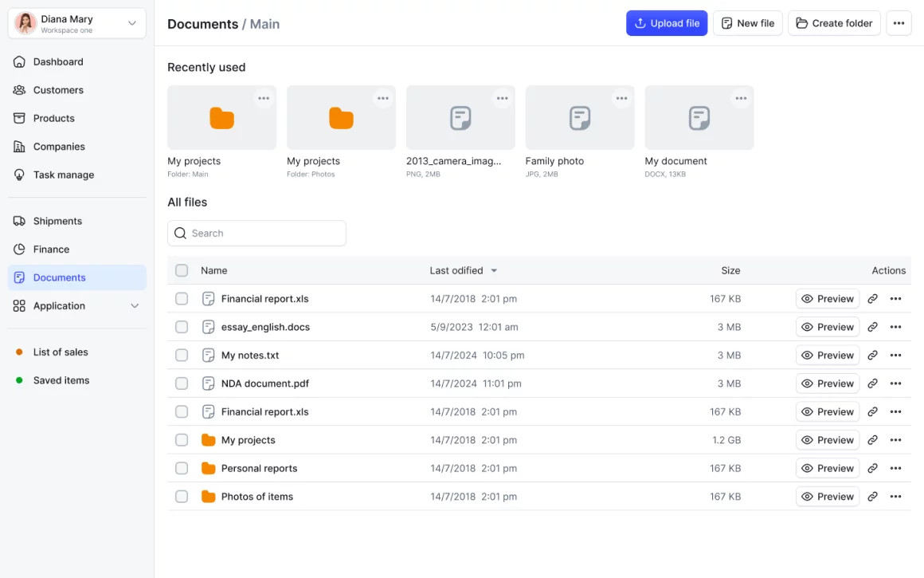Image resolution: width=924 pixels, height=578 pixels.
Task: Open the Finance sidebar section
Action: click(51, 250)
